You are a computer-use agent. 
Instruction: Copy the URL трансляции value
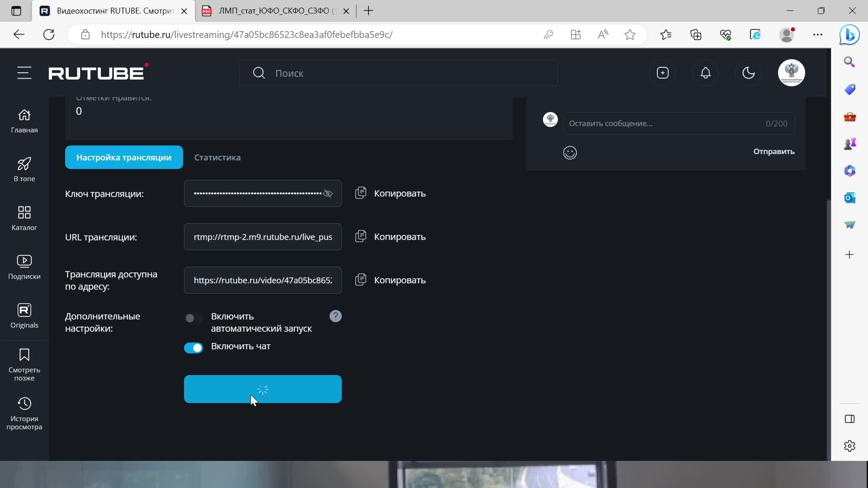(x=391, y=237)
